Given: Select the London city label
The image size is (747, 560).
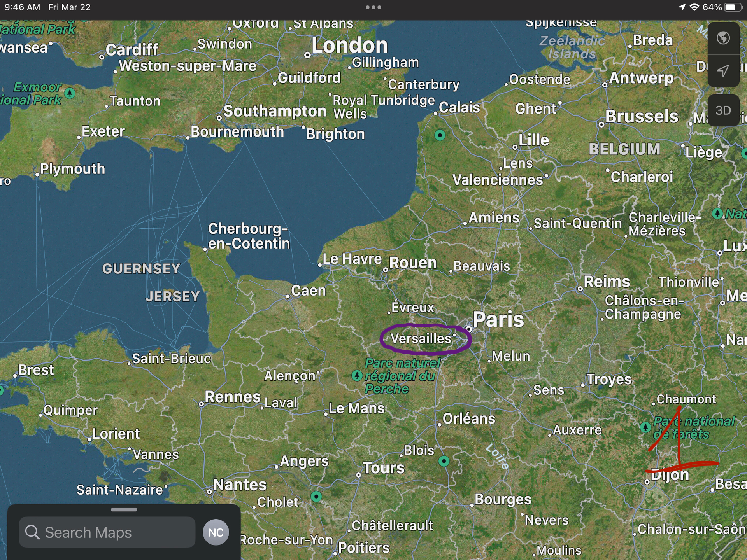Looking at the screenshot, I should pyautogui.click(x=349, y=45).
